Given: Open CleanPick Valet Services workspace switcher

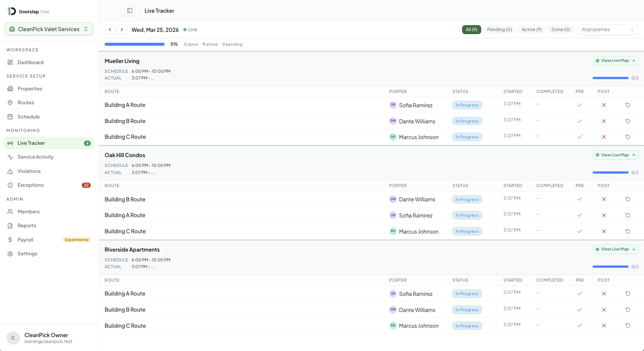Looking at the screenshot, I should point(49,29).
